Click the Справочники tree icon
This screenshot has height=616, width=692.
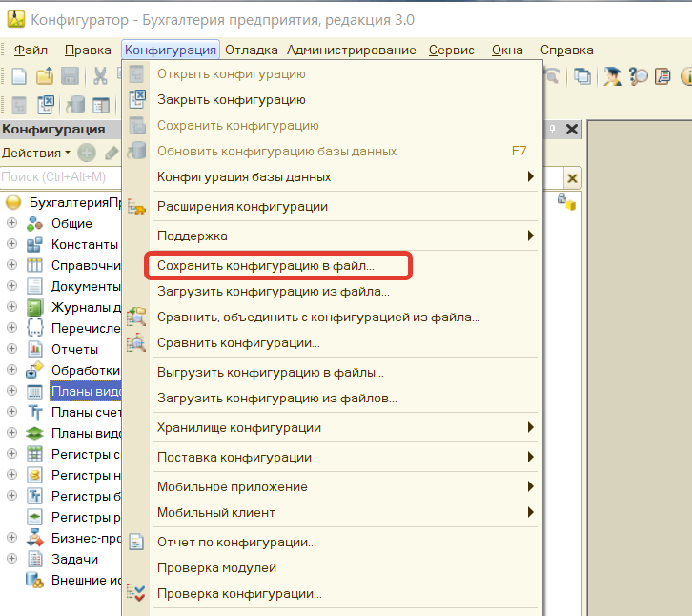pyautogui.click(x=35, y=265)
